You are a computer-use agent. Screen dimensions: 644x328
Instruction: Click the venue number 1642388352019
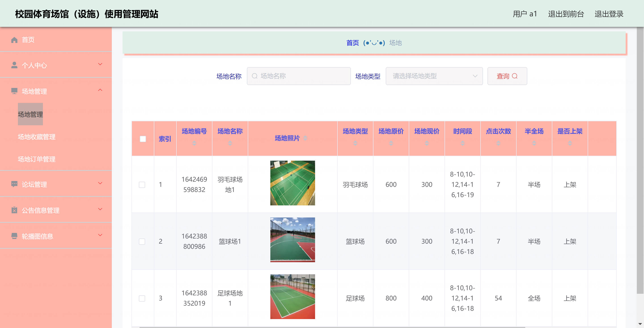[x=194, y=298]
